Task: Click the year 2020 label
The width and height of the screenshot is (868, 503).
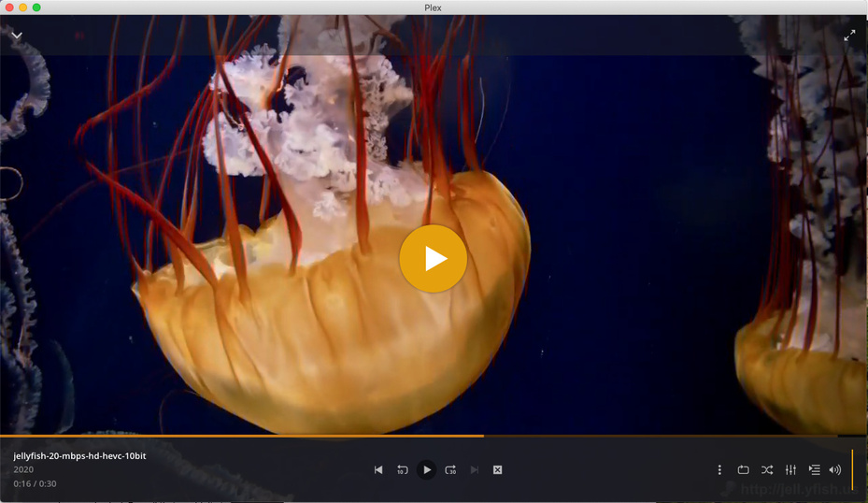Action: tap(23, 469)
